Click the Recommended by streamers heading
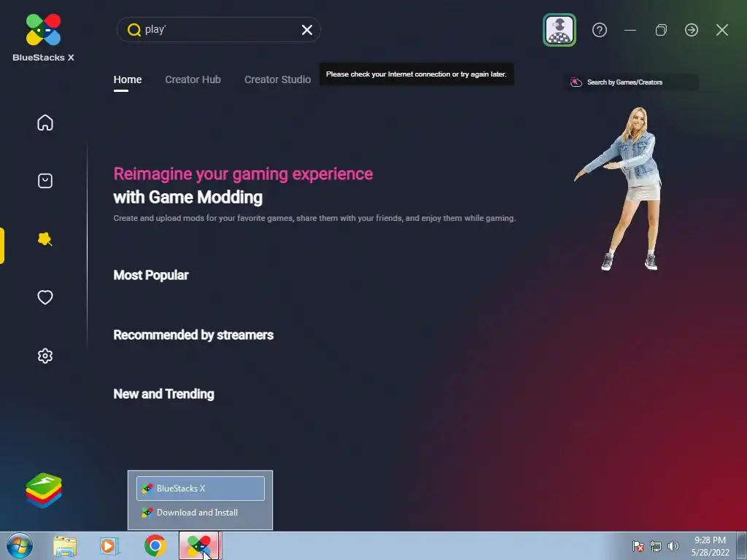 click(x=193, y=335)
